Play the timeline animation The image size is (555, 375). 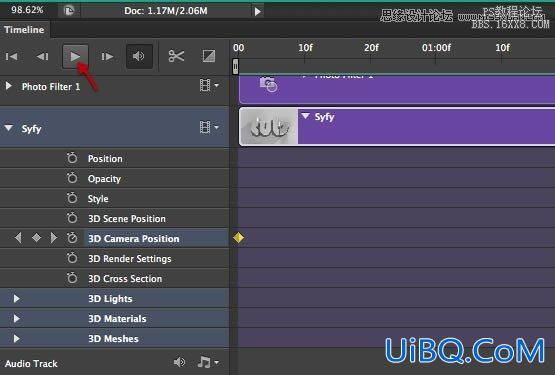[75, 56]
